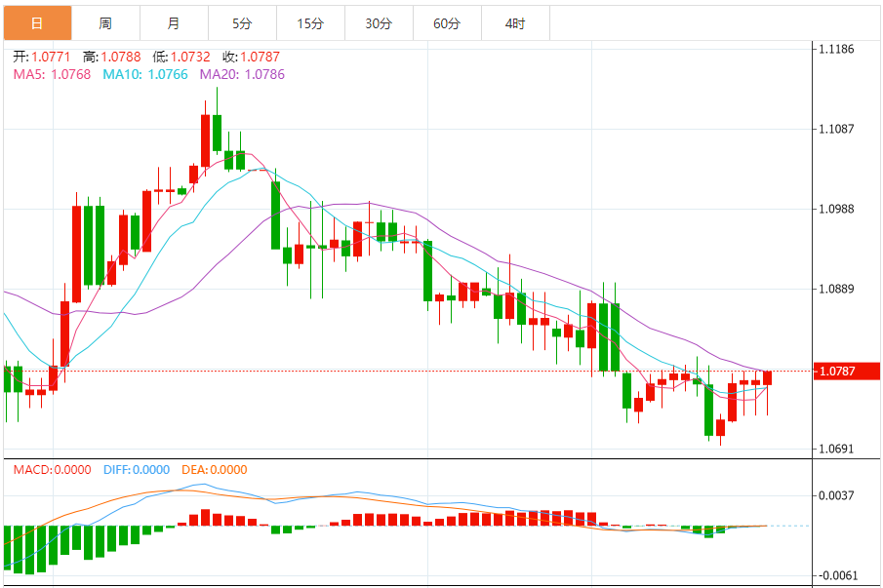
Task: Click the 收: 1.0787 close price value
Action: [x=251, y=57]
